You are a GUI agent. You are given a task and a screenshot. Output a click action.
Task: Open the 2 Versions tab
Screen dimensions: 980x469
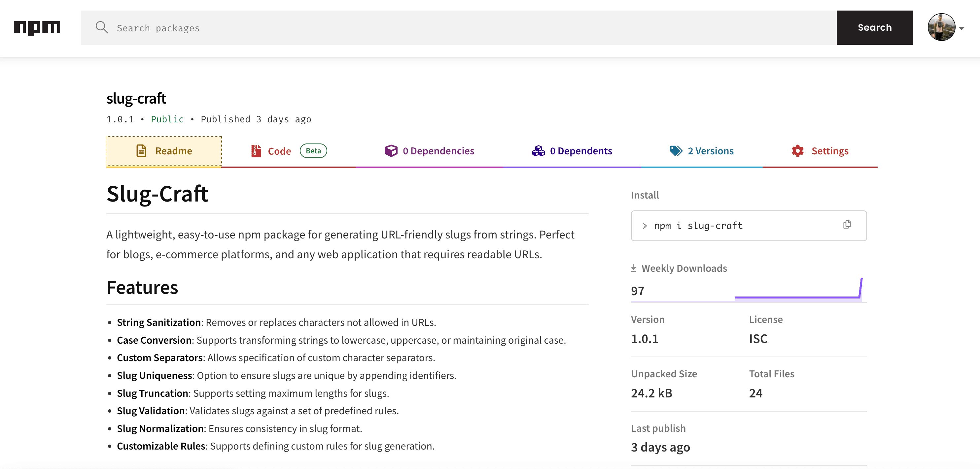tap(710, 151)
